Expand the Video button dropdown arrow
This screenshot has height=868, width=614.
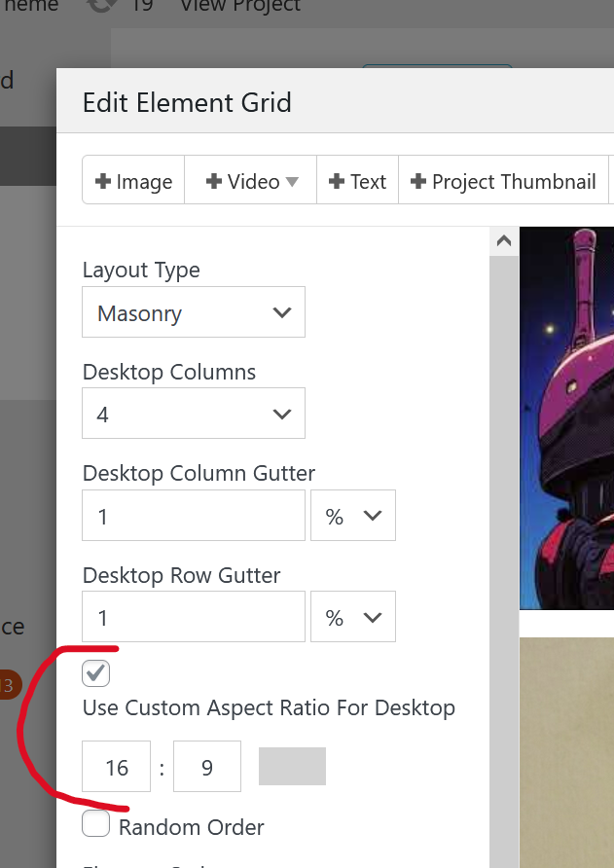[x=292, y=182]
